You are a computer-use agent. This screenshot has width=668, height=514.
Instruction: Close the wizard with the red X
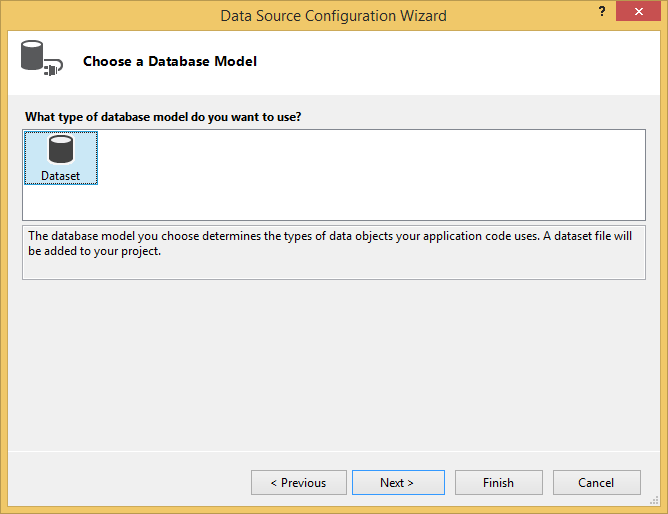tap(638, 11)
